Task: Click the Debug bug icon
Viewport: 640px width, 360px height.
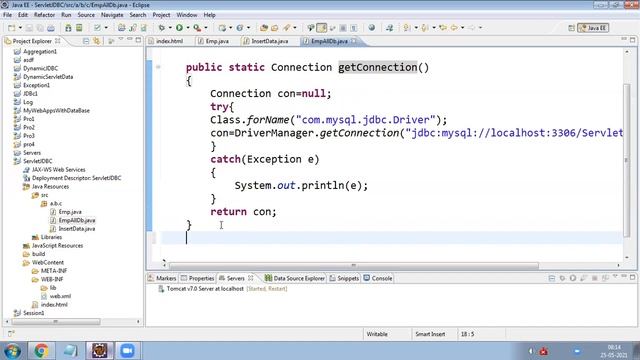Action: click(162, 28)
